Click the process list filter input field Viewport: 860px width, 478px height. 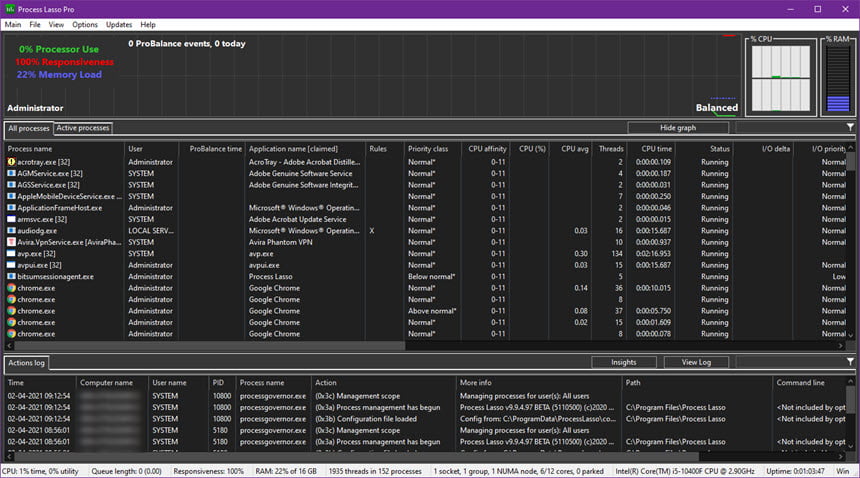[789, 128]
